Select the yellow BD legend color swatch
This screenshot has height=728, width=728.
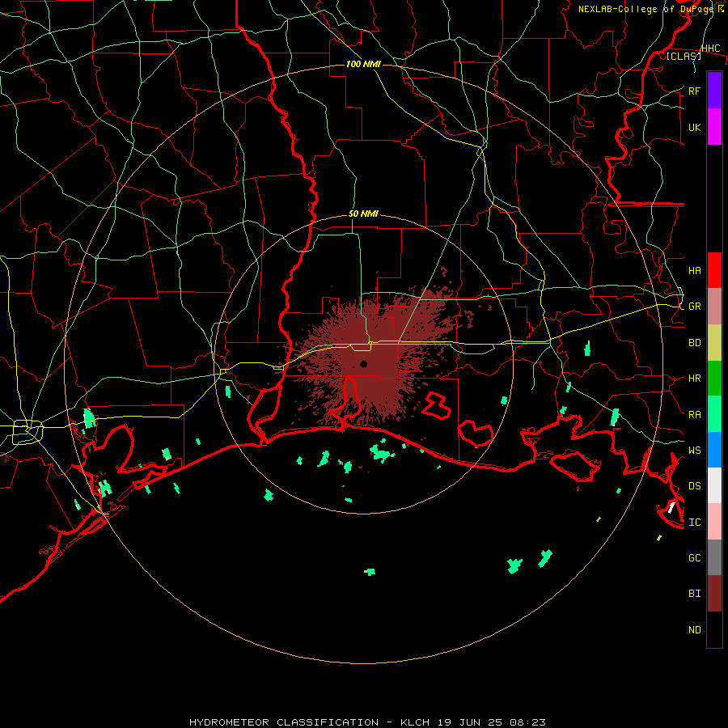pos(714,342)
